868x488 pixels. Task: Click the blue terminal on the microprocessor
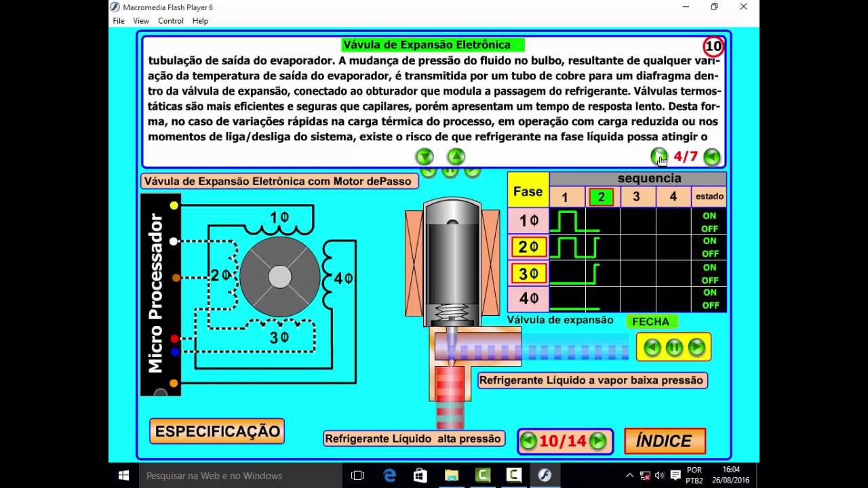click(174, 352)
